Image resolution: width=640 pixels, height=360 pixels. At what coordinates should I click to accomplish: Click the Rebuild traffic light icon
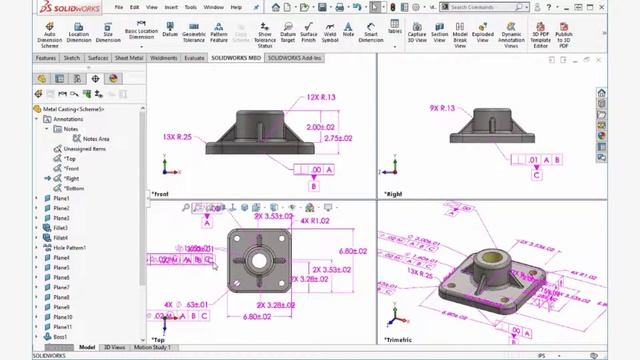[x=392, y=7]
